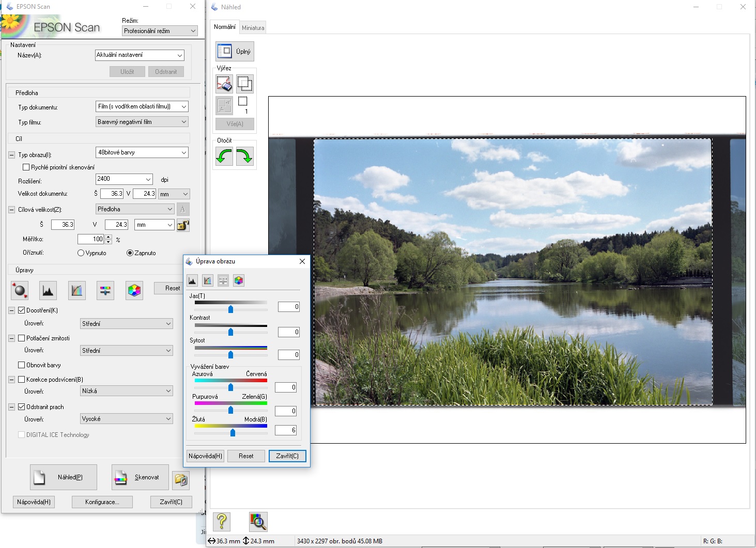Viewport: 756px width, 548px height.
Task: Open the color palette icon in Úpravy
Action: point(134,290)
